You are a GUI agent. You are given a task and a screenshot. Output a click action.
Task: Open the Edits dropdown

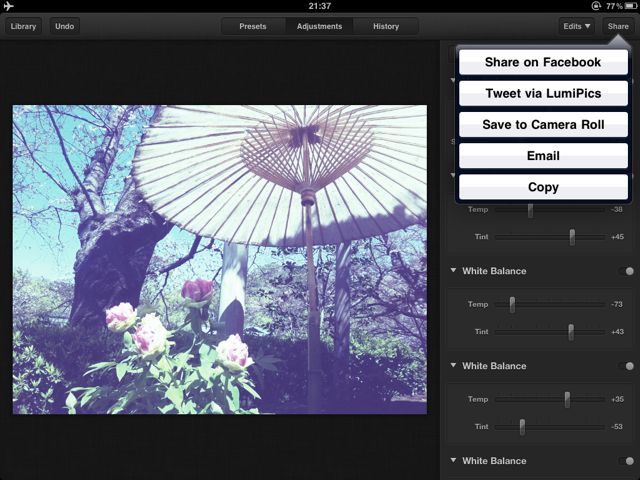click(576, 26)
